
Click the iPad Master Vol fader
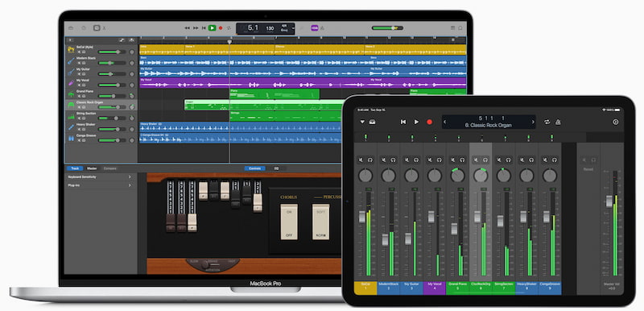point(609,201)
